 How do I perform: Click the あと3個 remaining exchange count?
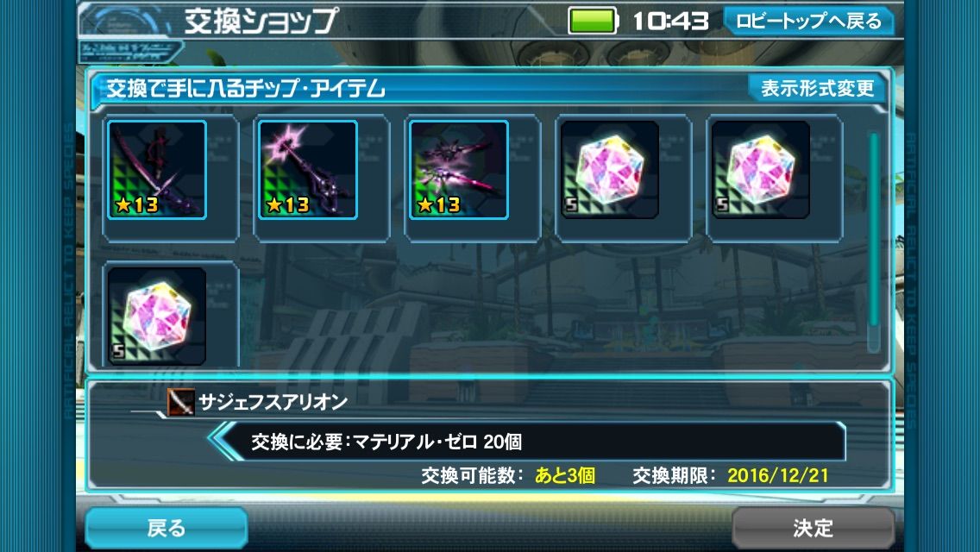[x=565, y=476]
